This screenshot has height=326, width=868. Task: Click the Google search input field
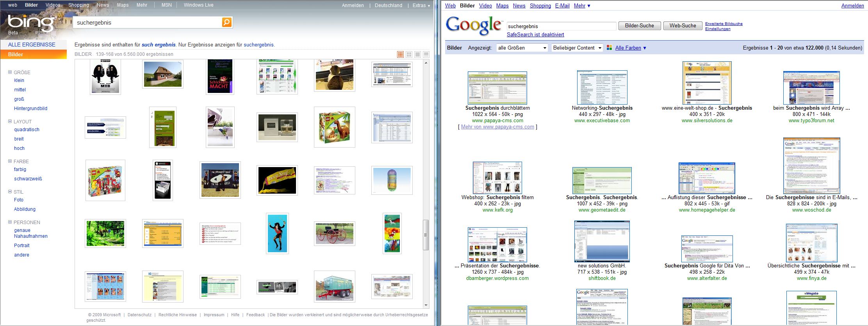[x=561, y=26]
